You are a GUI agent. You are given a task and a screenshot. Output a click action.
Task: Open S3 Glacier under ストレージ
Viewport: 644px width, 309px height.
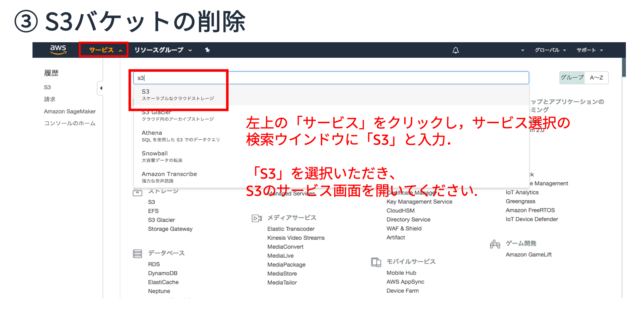(161, 220)
